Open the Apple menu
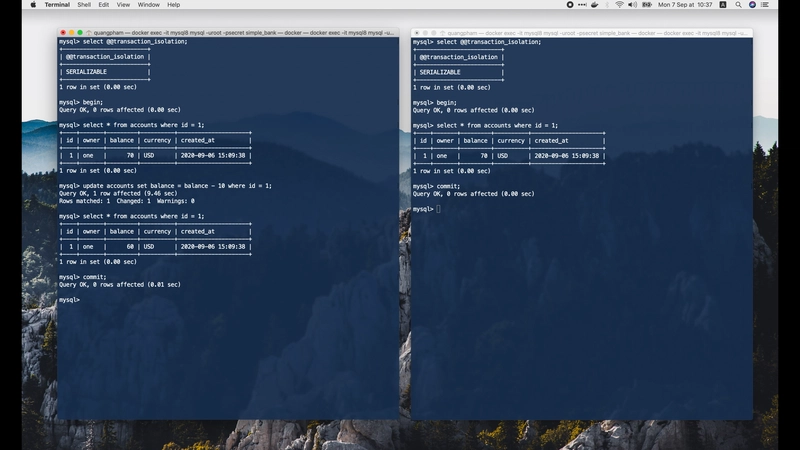Viewport: 800px width, 450px height. pos(33,5)
